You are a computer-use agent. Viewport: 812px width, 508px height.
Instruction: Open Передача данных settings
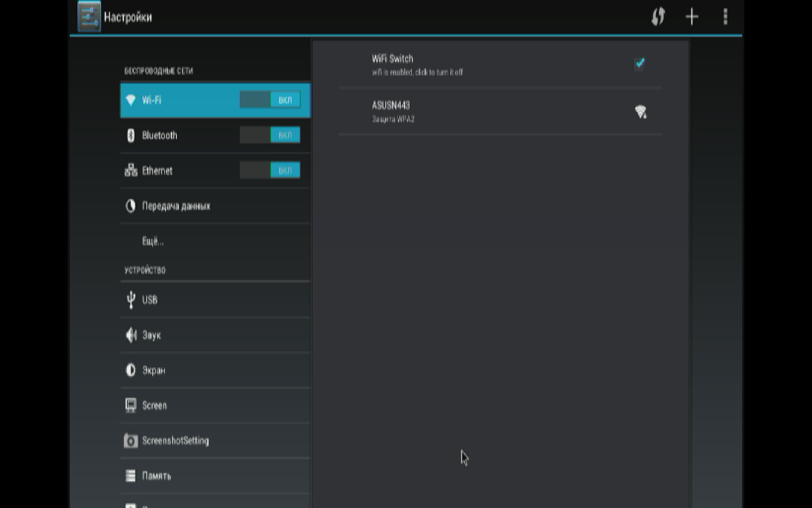click(x=176, y=206)
